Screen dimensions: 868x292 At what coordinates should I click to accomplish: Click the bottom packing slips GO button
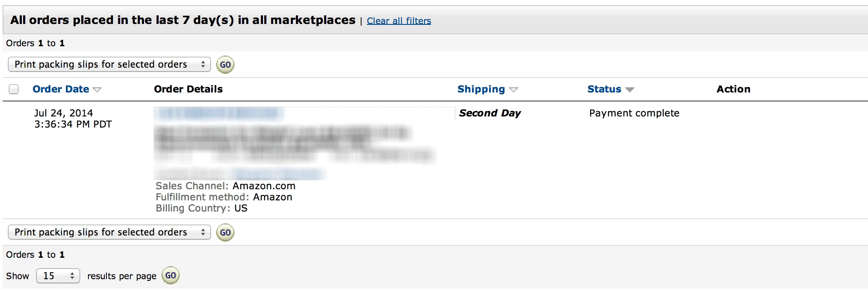(225, 232)
